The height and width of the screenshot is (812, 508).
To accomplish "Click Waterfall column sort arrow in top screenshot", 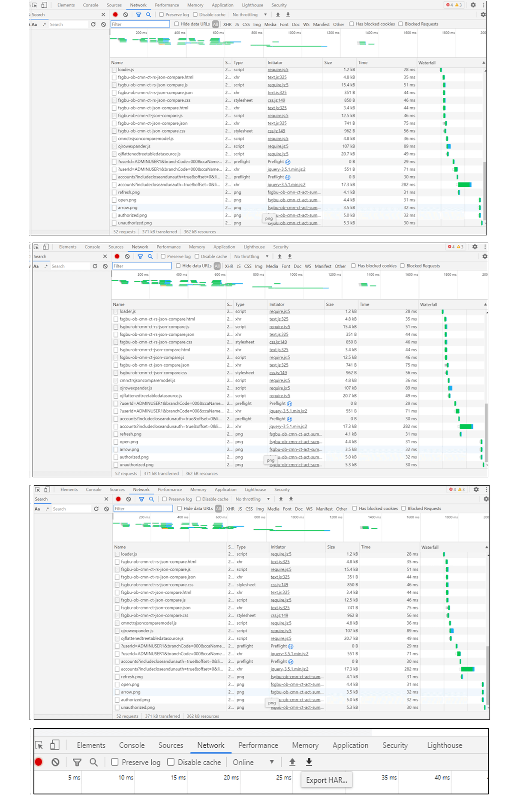I will coord(484,63).
